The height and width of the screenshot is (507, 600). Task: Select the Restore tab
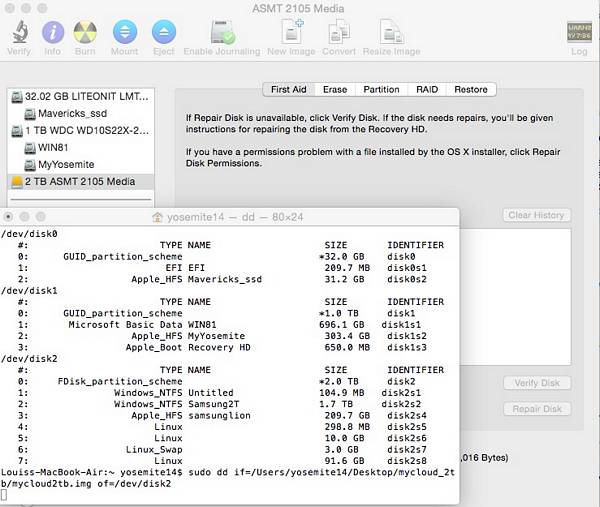click(x=471, y=89)
